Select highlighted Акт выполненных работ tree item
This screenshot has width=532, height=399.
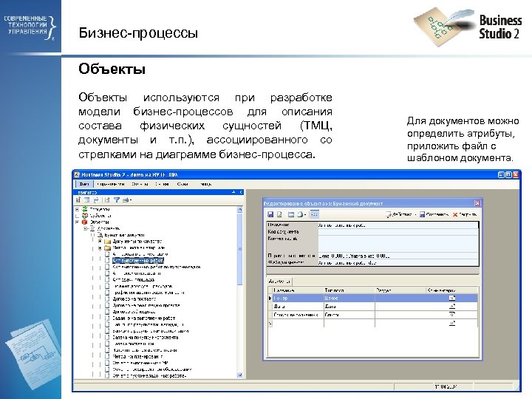tap(138, 261)
